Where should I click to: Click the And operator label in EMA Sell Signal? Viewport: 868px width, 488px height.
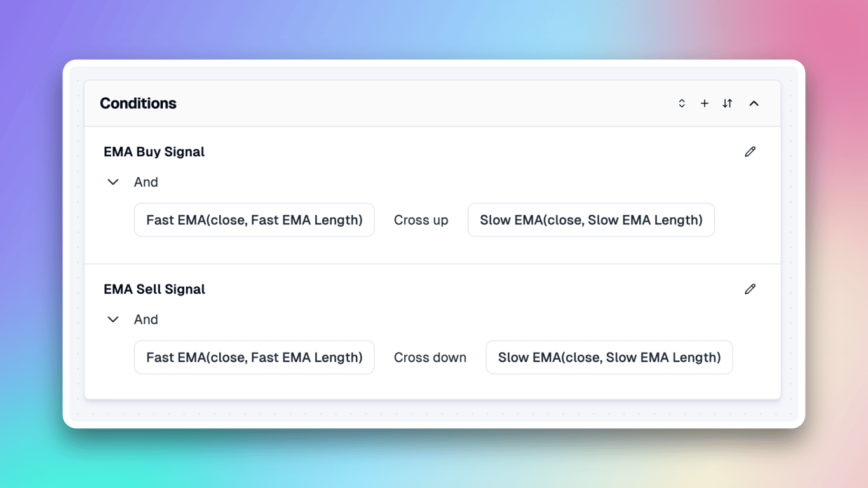coord(146,320)
